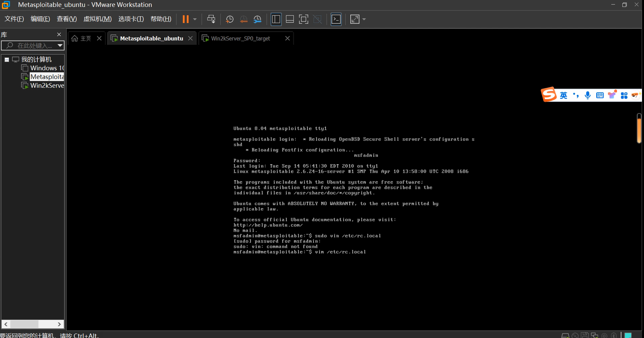This screenshot has height=338, width=644.
Task: Click the send Ctrl+Alt+Del toolbar icon
Action: point(211,19)
